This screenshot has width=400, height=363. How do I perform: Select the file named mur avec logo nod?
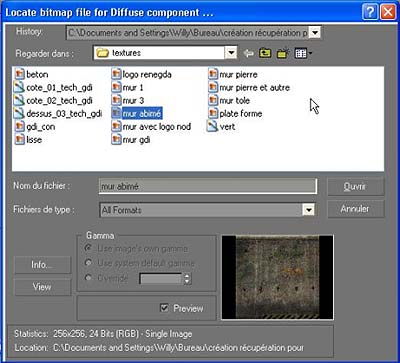[x=157, y=127]
